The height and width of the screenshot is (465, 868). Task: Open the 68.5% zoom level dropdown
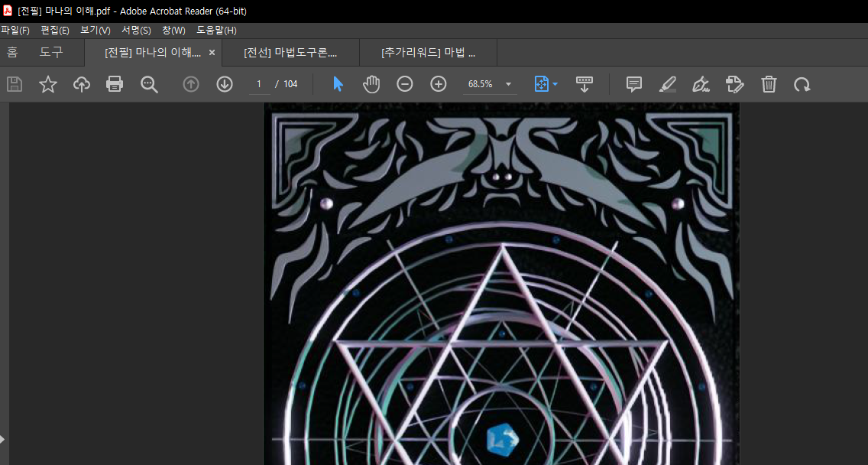[508, 84]
